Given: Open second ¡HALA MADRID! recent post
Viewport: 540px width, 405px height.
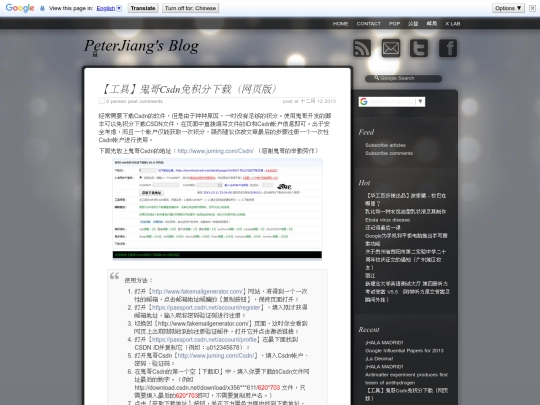Looking at the screenshot, I should [x=384, y=366].
